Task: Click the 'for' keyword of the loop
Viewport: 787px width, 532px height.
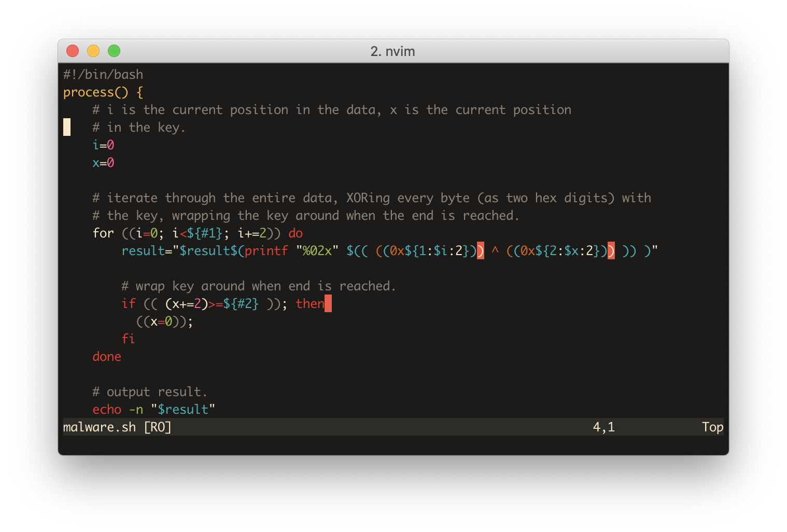Action: tap(103, 233)
